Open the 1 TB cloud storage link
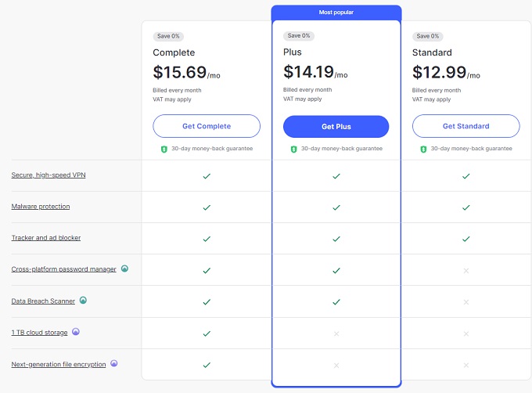The image size is (532, 393). pyautogui.click(x=39, y=332)
